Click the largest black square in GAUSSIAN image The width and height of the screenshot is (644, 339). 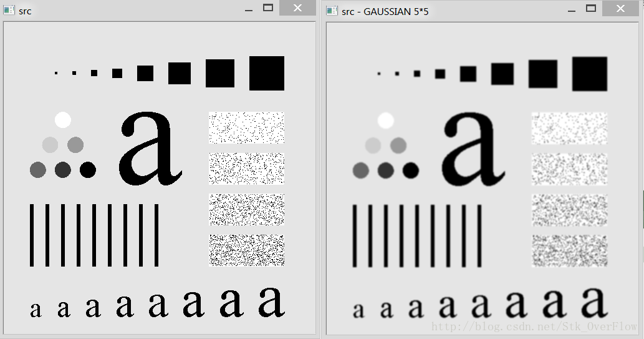[589, 74]
